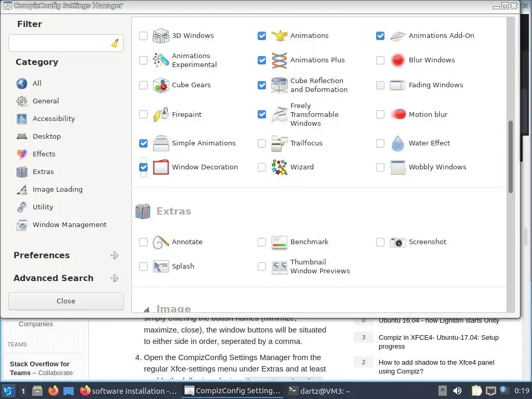Open the Annotate pencil icon
This screenshot has height=399, width=532.
(161, 242)
